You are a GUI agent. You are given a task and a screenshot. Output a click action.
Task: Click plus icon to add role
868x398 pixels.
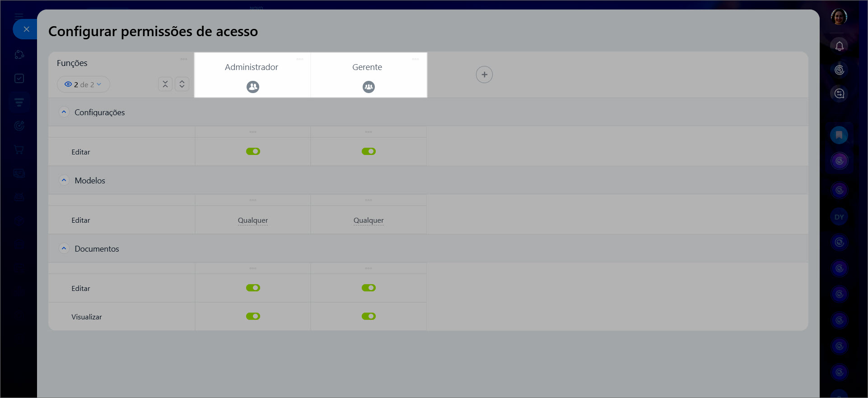click(484, 75)
